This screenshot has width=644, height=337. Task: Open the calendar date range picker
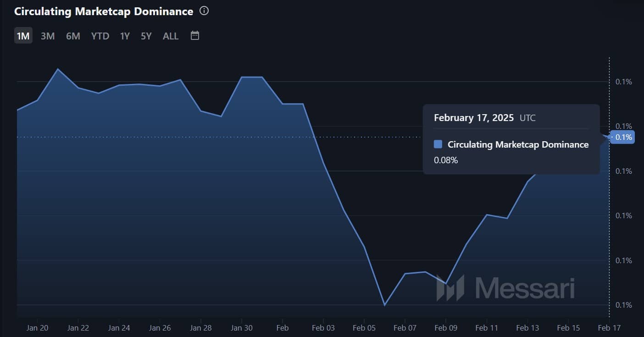[x=195, y=35]
